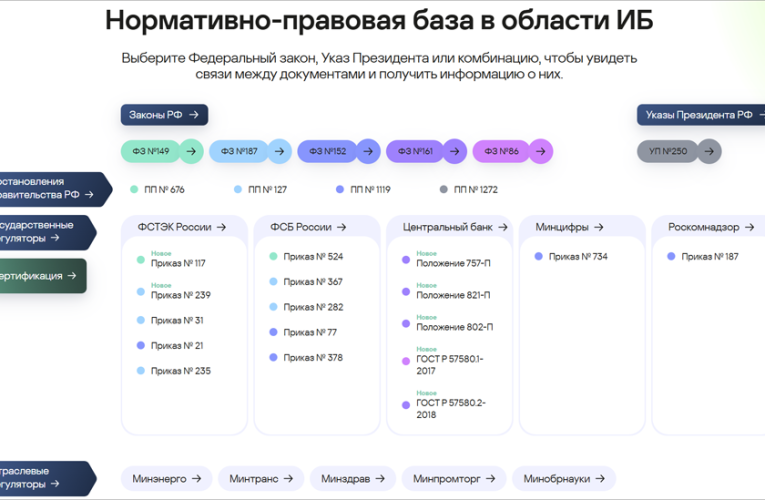This screenshot has height=500, width=765.
Task: Open the Минпромторг regulator chip
Action: (x=454, y=479)
